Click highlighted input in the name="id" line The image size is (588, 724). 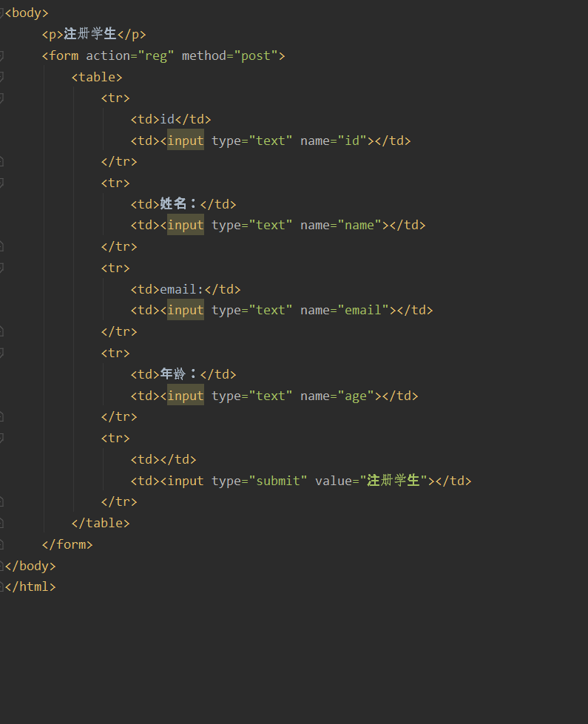coord(185,141)
